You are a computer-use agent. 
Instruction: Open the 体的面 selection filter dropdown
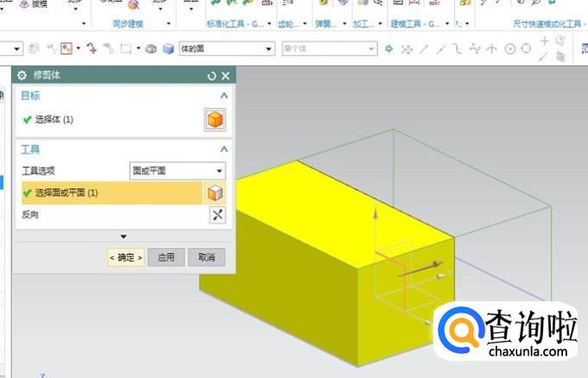point(224,49)
